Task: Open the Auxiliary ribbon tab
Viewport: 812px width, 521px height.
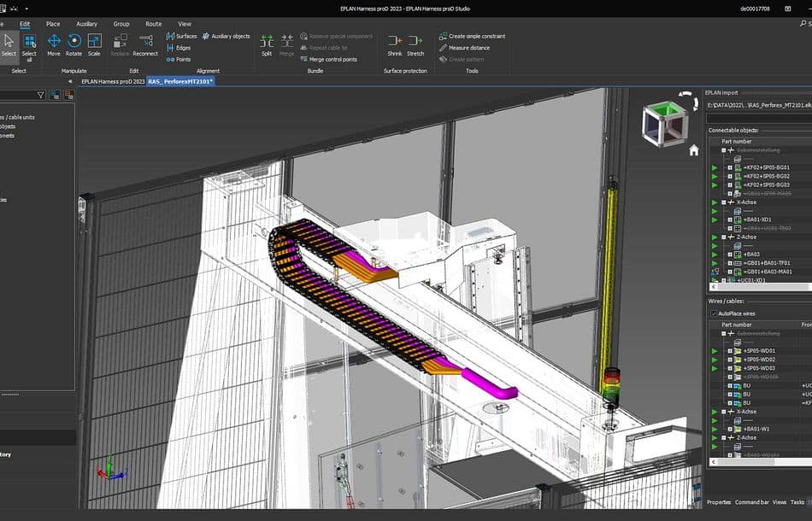Action: [x=86, y=24]
